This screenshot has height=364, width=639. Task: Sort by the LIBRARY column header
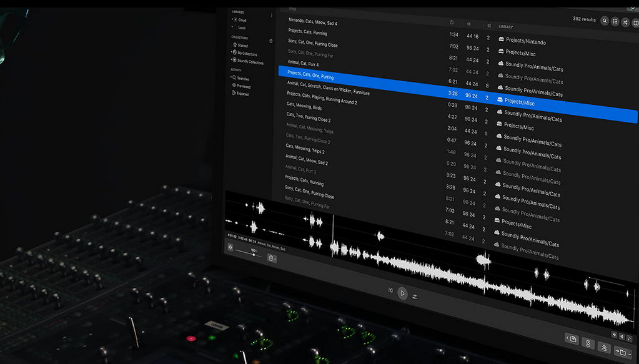pos(506,27)
